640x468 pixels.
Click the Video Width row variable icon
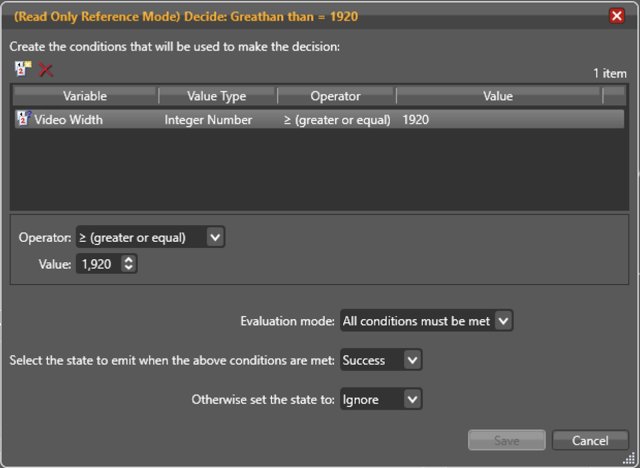[x=24, y=119]
